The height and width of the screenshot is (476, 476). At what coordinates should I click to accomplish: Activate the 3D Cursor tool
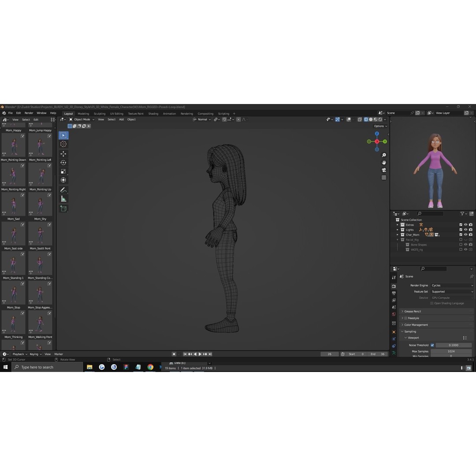click(x=63, y=144)
